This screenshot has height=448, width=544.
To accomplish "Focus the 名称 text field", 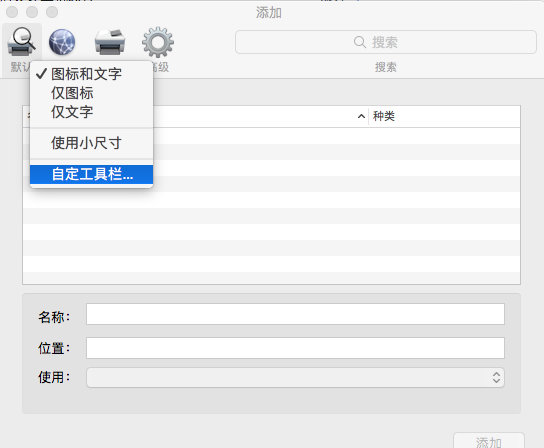I will coord(295,314).
